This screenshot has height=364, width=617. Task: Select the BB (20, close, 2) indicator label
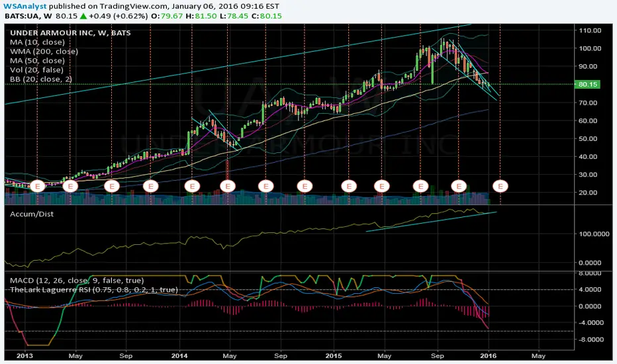pyautogui.click(x=41, y=79)
